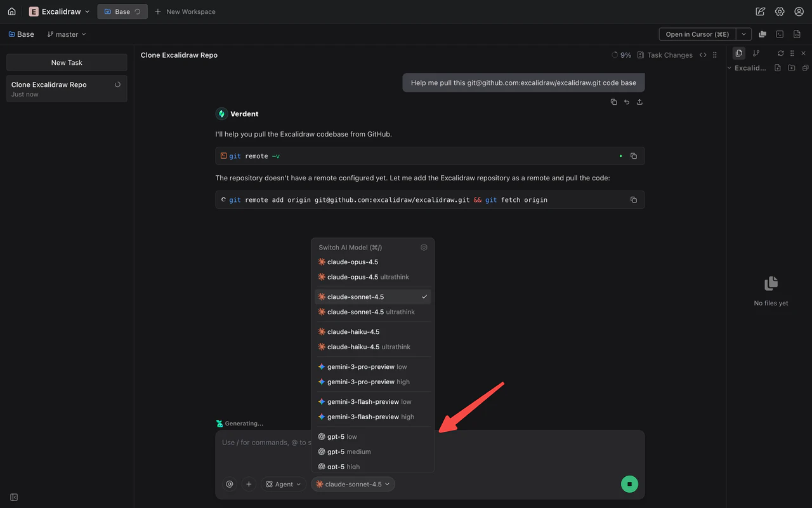Screen dimensions: 812x508
Task: Open the master branch dropdown
Action: point(67,34)
